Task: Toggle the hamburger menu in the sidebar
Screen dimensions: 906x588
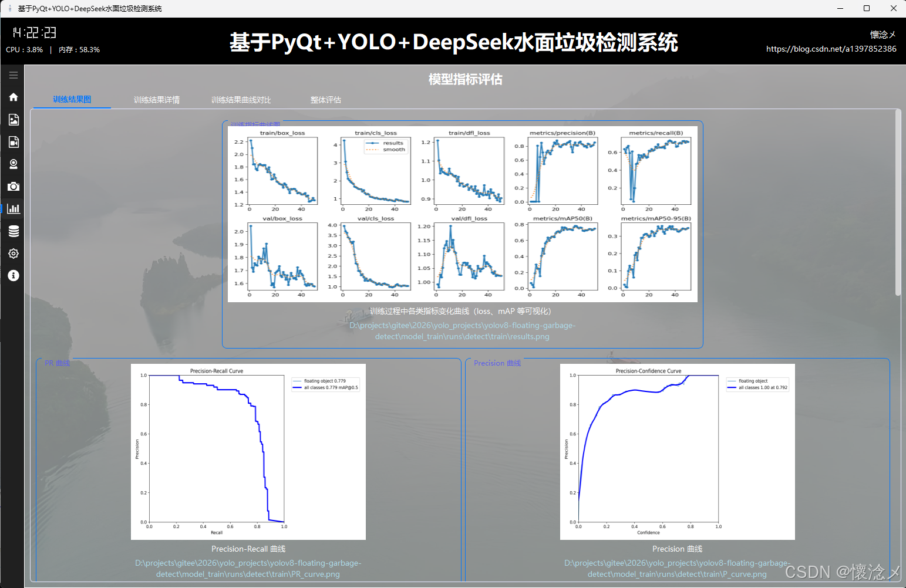Action: [14, 75]
